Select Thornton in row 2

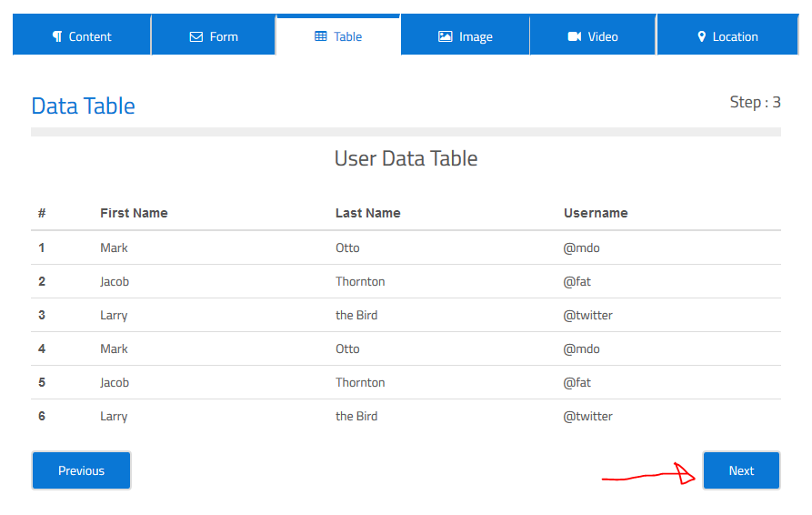[x=360, y=281]
